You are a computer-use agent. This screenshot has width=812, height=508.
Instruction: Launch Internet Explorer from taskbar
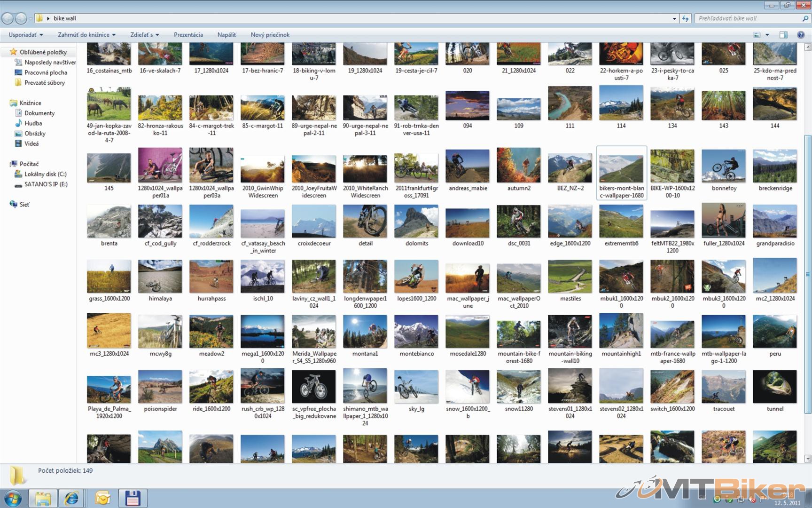tap(71, 498)
